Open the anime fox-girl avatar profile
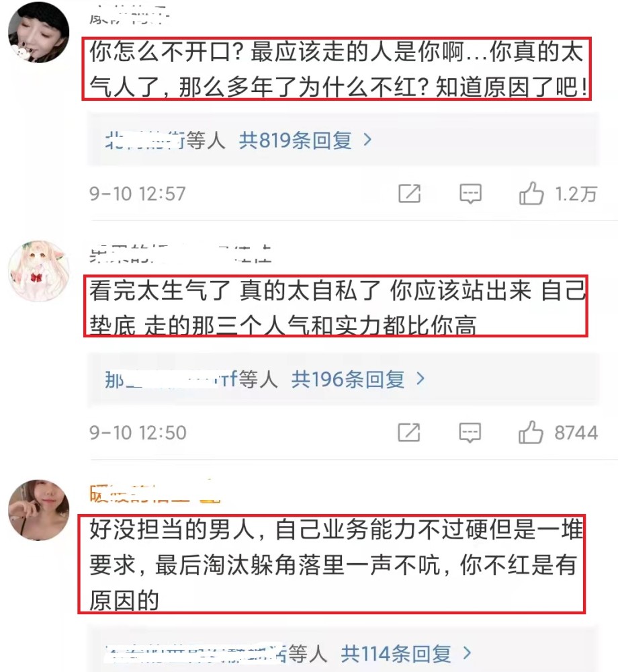The image size is (618, 672). coord(38,270)
